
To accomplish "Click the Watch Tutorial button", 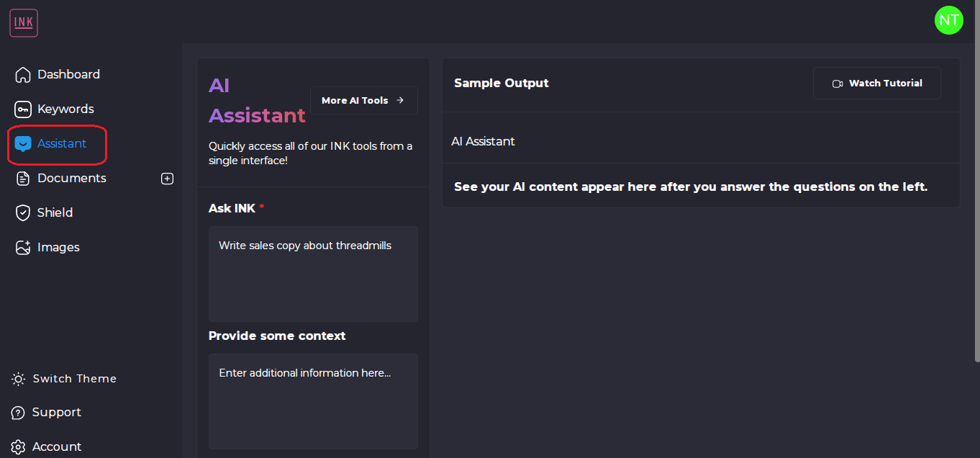I will click(877, 84).
